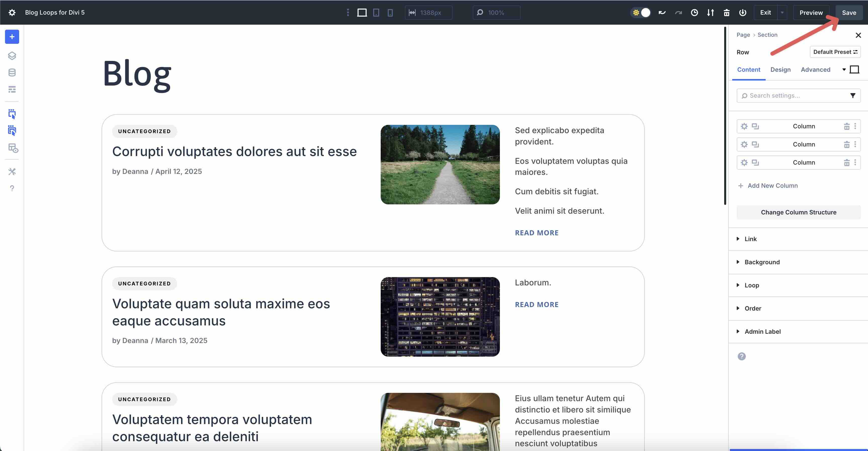Viewport: 868px width, 451px height.
Task: Click the trash icon in the top toolbar
Action: coord(726,13)
